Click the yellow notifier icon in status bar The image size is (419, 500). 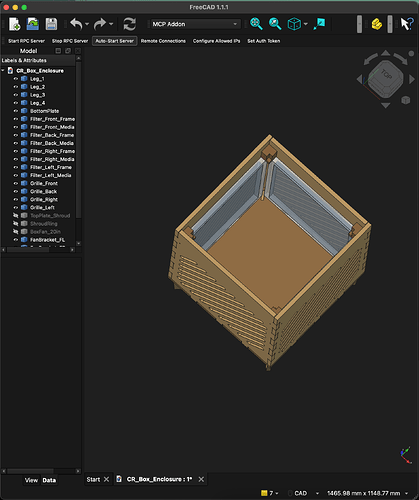tap(264, 493)
